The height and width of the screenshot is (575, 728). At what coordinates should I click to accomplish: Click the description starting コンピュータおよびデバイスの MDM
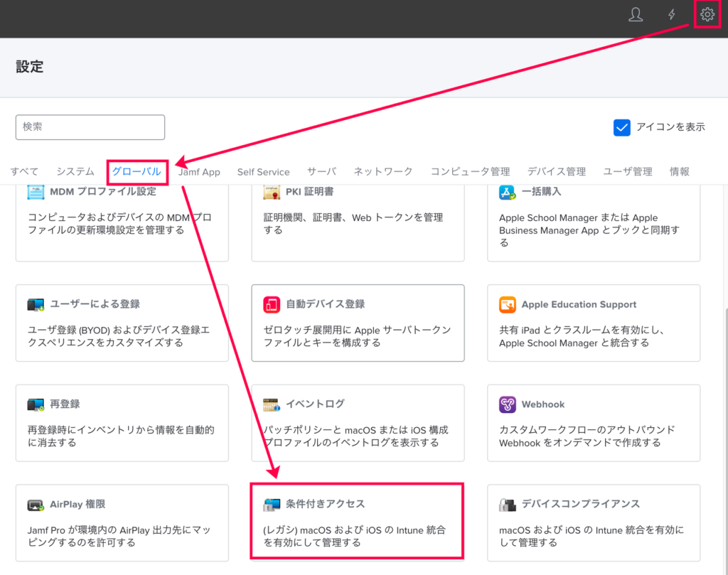pos(119,224)
